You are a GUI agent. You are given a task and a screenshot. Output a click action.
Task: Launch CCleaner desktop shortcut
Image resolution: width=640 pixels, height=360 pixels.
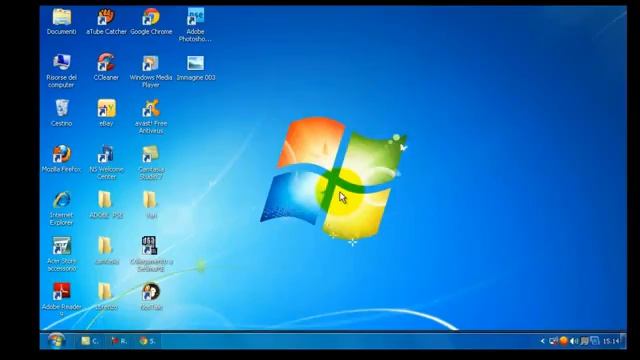pos(106,67)
